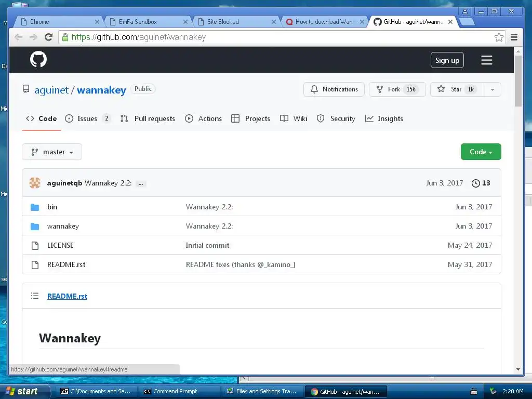Click the Jun 3, 2017 commit date in header
Viewport: 532px width, 399px height.
(445, 183)
